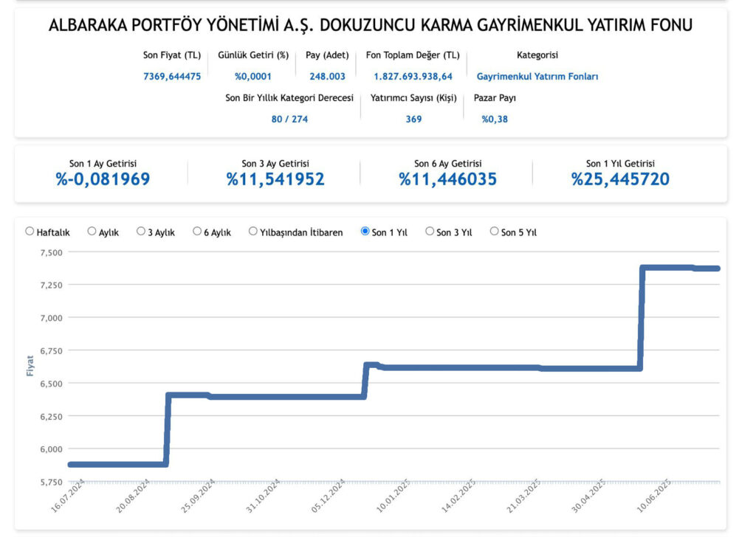Open Gayrimenkul Yatırım Fonları category link
Screen dimensions: 756x537
(537, 76)
